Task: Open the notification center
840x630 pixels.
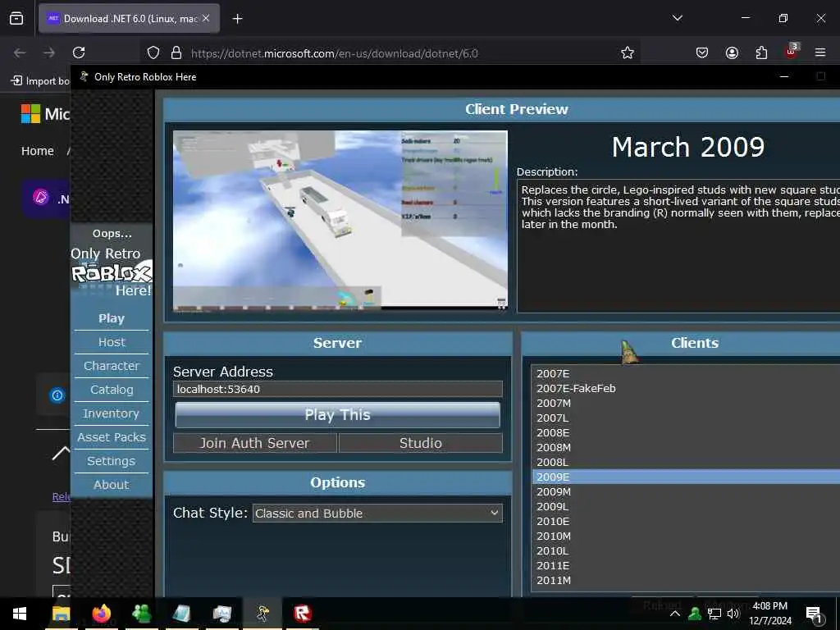Action: [x=814, y=614]
